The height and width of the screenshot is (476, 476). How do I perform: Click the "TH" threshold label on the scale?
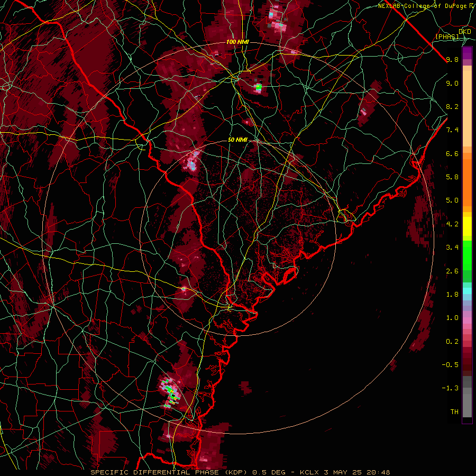click(x=454, y=412)
